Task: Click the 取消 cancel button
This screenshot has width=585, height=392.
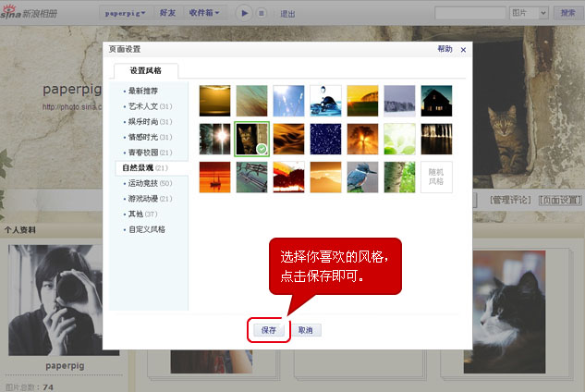Action: point(306,330)
